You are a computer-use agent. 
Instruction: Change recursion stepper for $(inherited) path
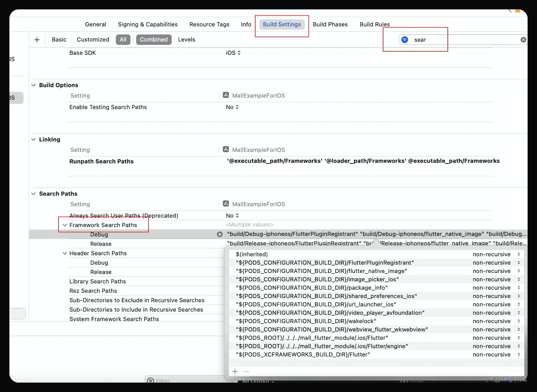pos(519,254)
